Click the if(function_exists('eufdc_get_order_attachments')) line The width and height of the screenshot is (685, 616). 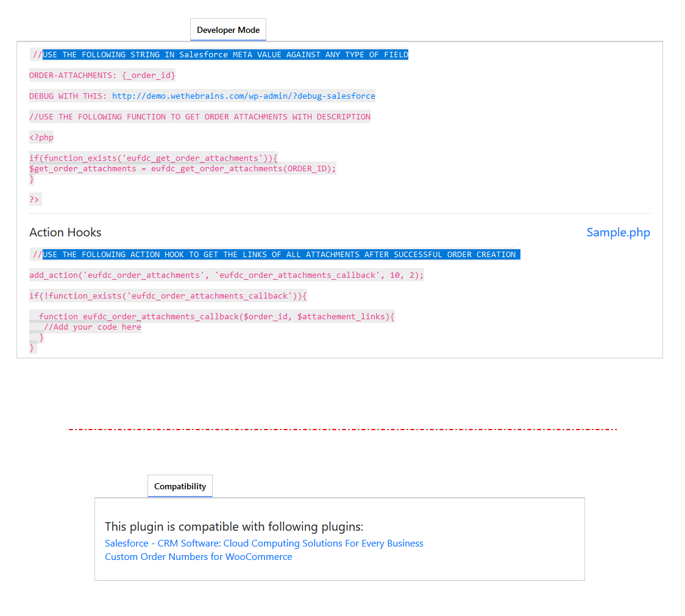point(154,158)
